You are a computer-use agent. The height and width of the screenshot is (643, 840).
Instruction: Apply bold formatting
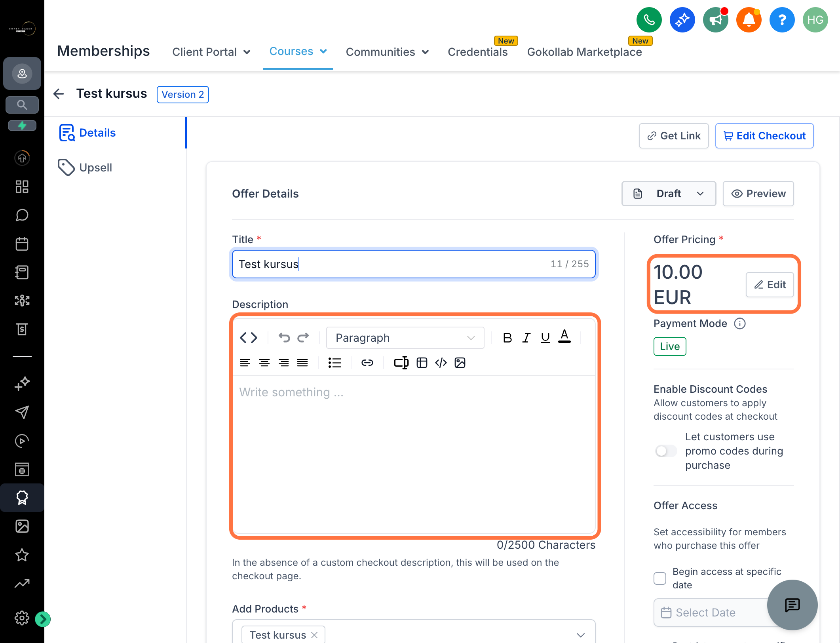tap(507, 338)
